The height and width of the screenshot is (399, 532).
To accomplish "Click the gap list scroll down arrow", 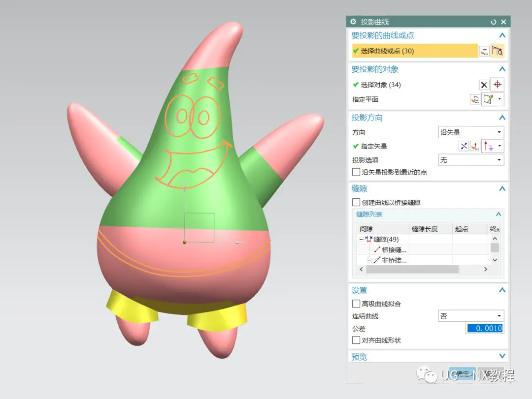I will point(495,260).
